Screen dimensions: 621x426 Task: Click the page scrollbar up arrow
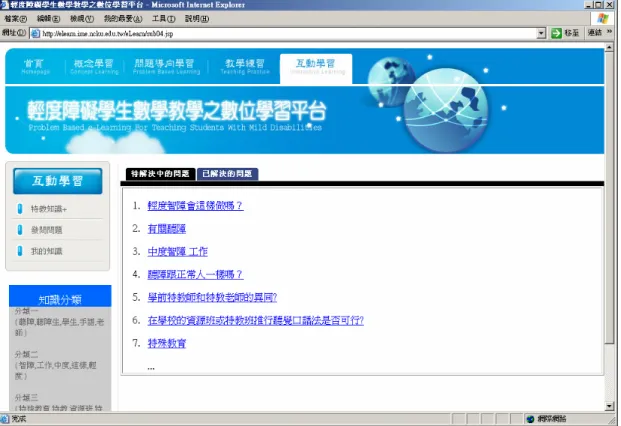point(609,48)
